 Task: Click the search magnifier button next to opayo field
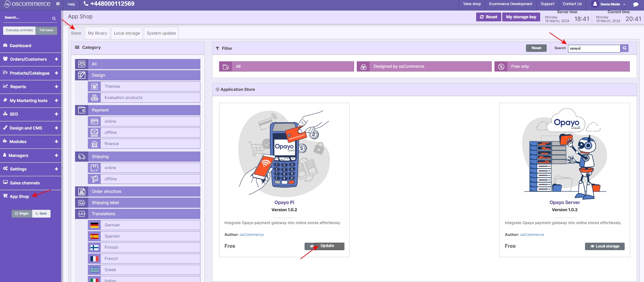[624, 48]
